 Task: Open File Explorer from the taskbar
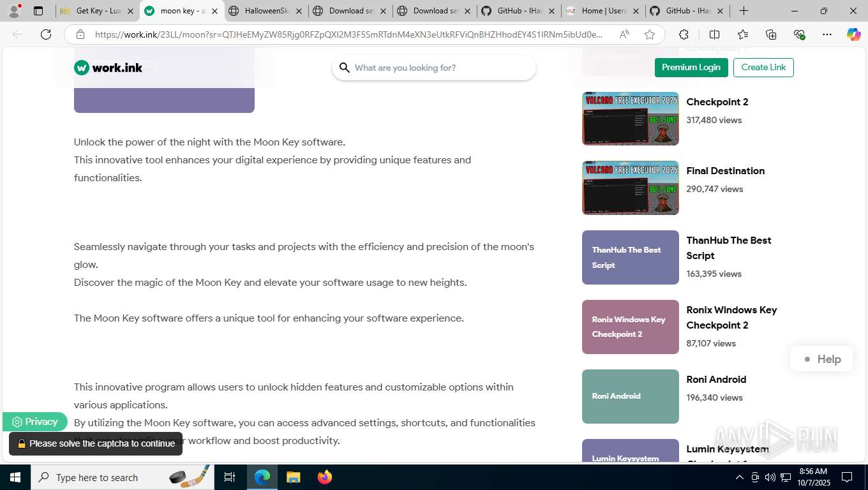tap(293, 477)
